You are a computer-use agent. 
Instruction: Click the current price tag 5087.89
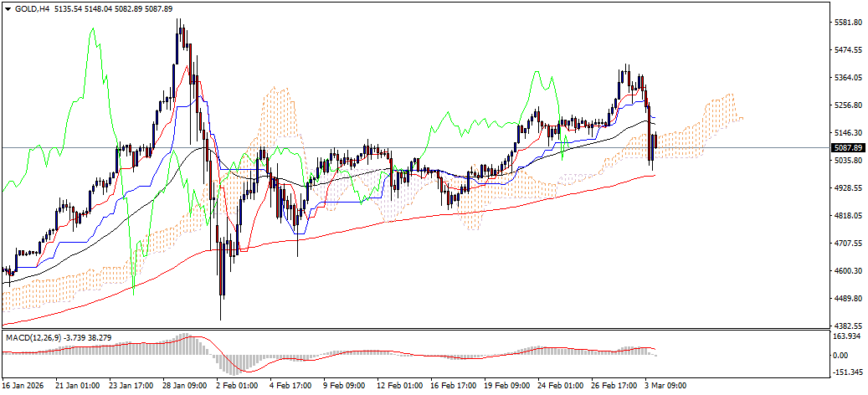[x=848, y=148]
